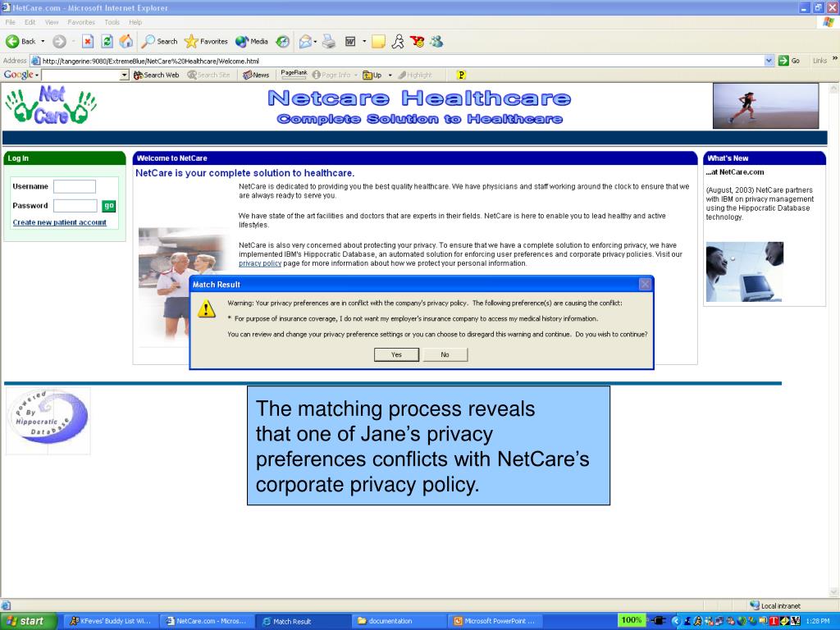Image resolution: width=840 pixels, height=630 pixels.
Task: Click the Username input field
Action: click(x=75, y=186)
